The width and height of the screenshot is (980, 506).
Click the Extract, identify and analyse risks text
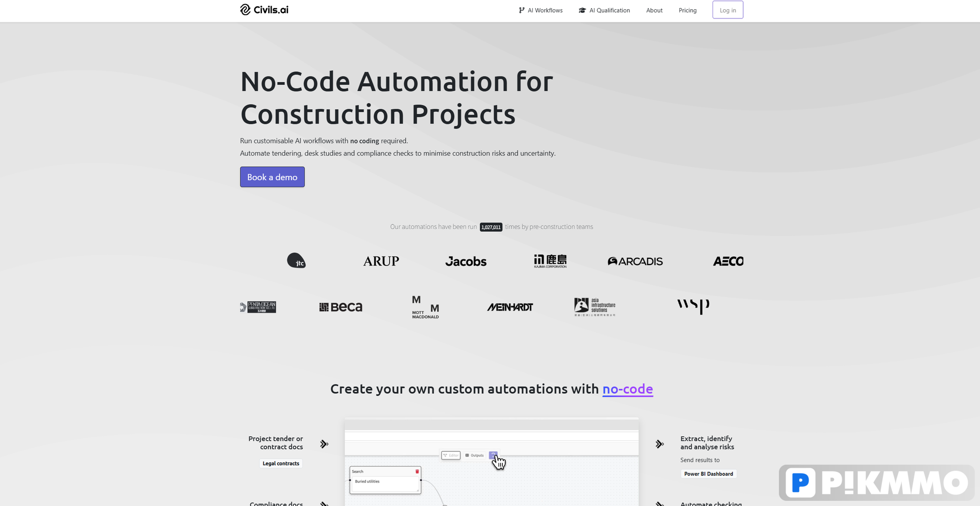pyautogui.click(x=707, y=443)
